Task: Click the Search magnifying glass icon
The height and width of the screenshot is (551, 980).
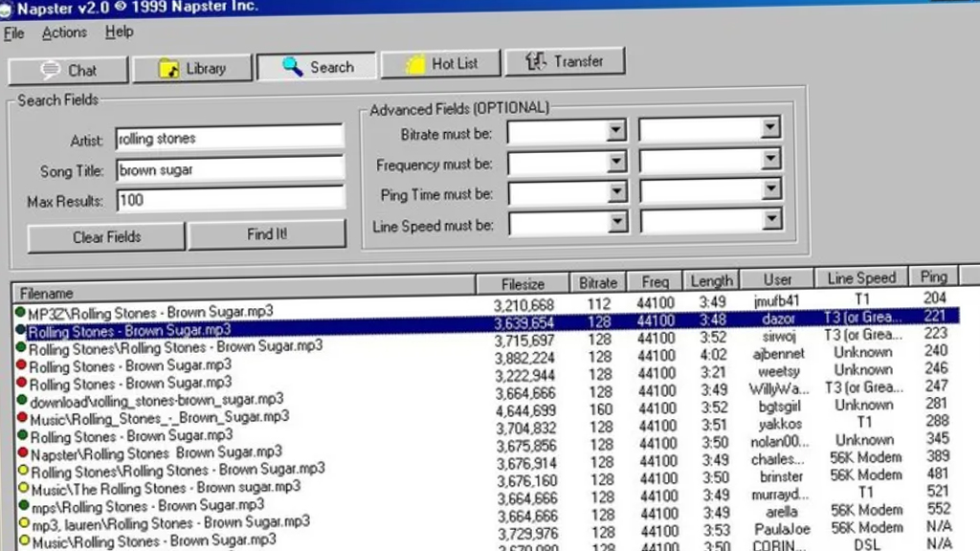Action: tap(292, 66)
